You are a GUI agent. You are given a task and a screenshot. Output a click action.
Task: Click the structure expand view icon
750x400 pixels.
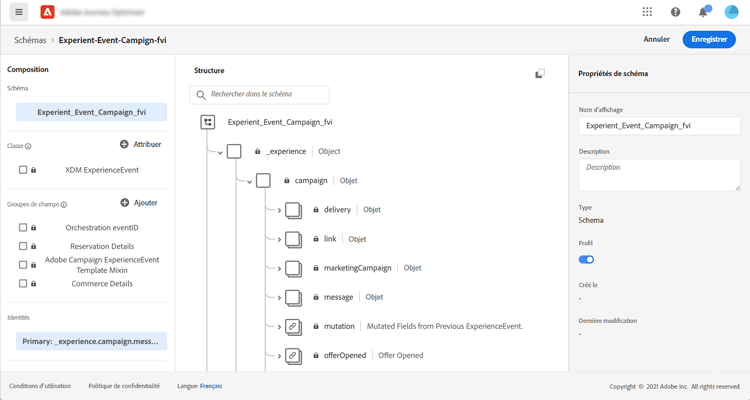(x=540, y=73)
